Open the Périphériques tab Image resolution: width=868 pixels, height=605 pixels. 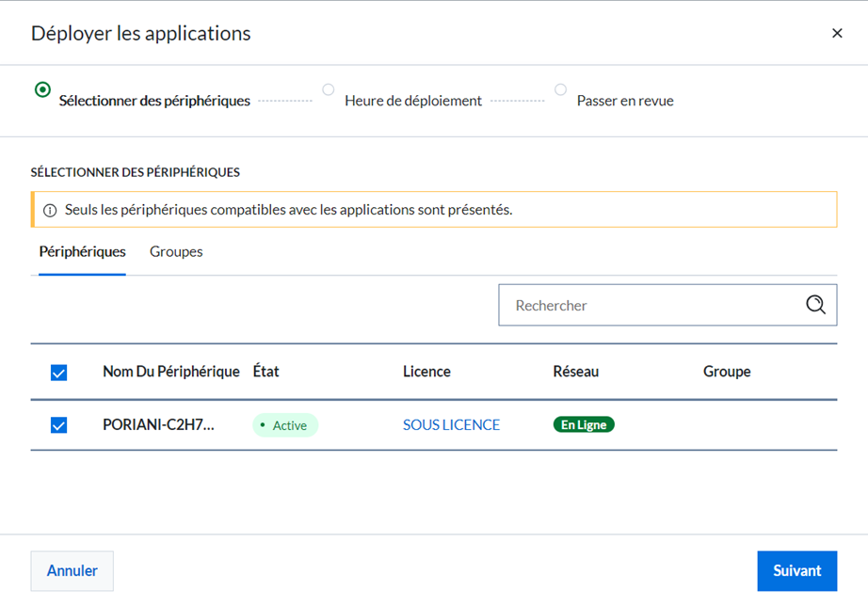83,251
